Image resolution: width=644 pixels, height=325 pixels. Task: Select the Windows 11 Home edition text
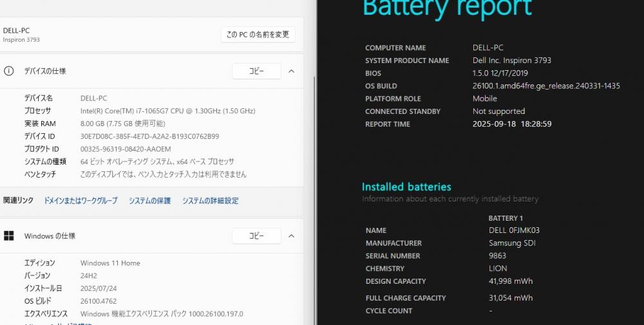(110, 263)
